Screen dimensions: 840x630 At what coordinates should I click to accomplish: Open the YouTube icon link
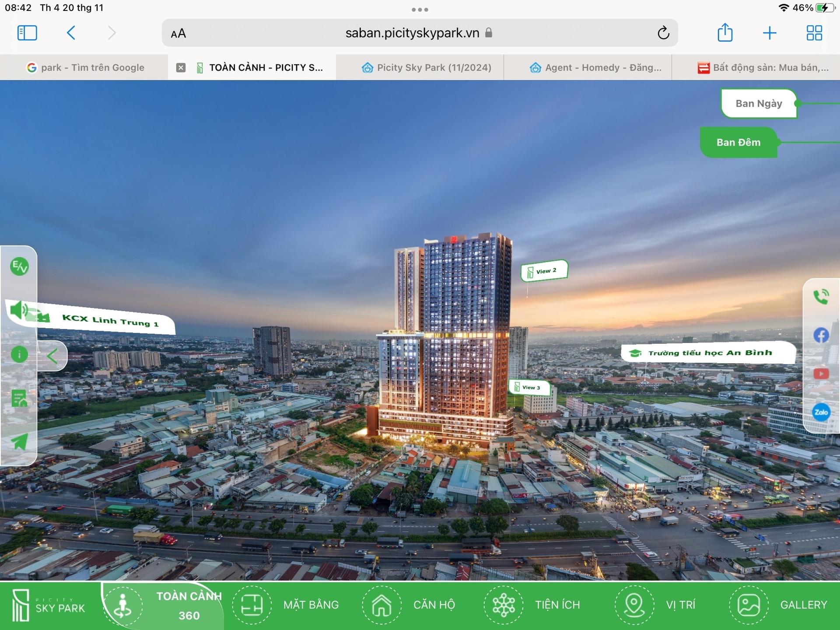(821, 374)
